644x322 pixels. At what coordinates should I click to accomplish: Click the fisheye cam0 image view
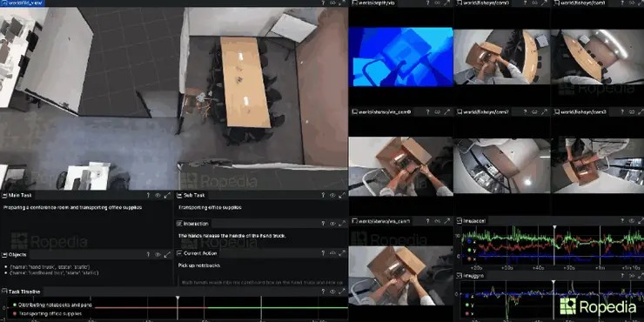pyautogui.click(x=502, y=57)
